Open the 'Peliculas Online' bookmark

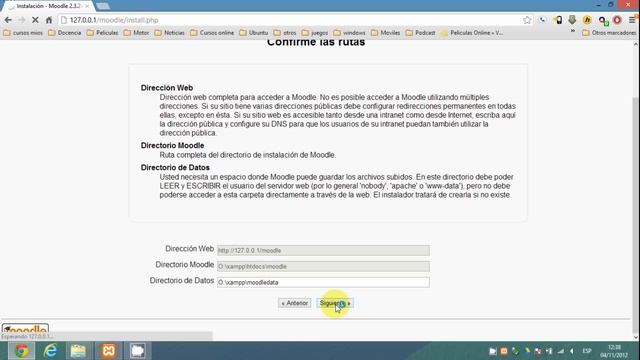point(472,33)
